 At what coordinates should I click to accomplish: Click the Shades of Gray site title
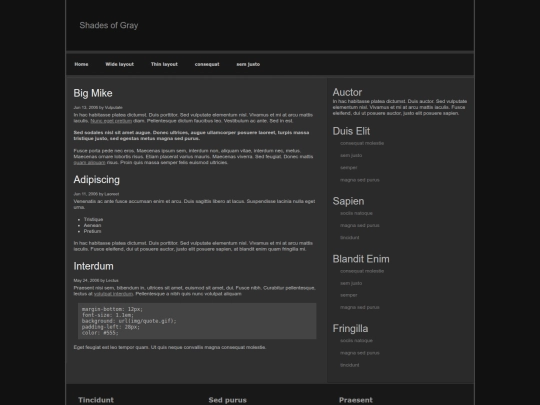click(x=109, y=25)
